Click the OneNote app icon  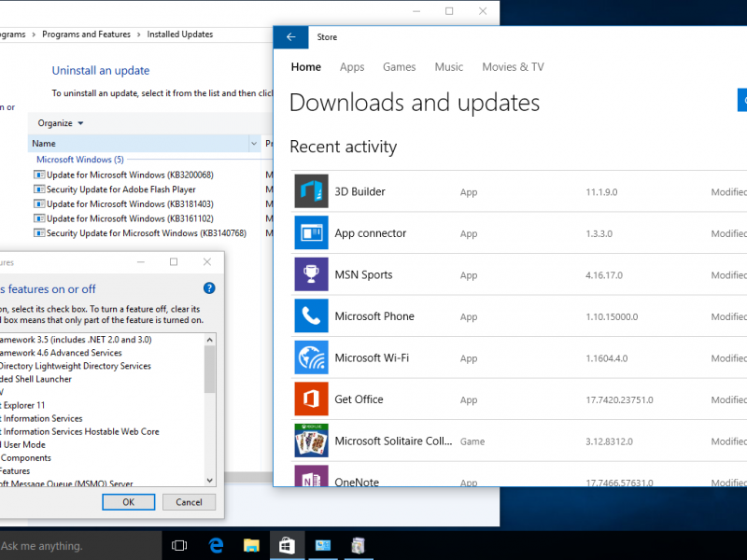311,476
